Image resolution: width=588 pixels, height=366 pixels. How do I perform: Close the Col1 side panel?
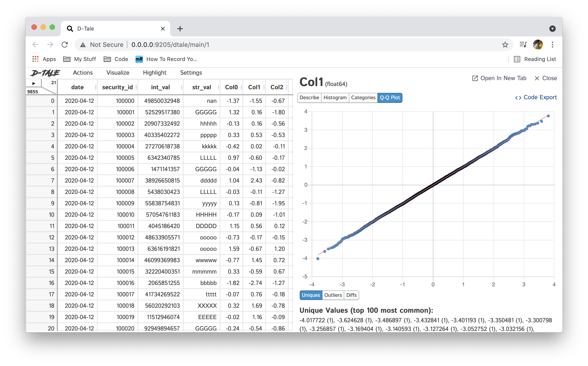tap(546, 78)
